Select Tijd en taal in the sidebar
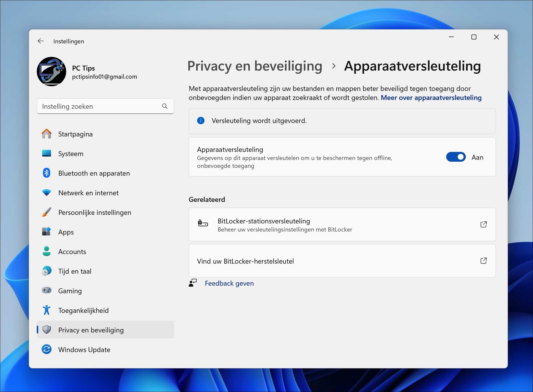Screen dimensions: 533x392 coord(75,271)
